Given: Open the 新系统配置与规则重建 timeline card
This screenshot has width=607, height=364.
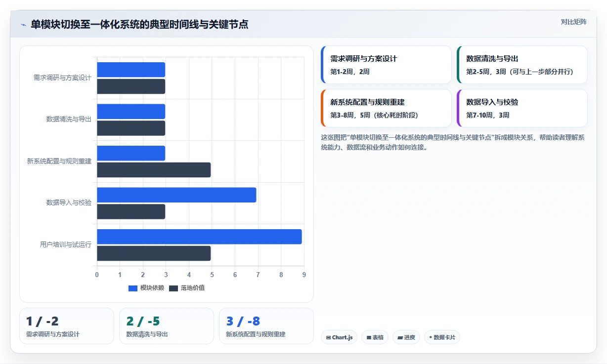Looking at the screenshot, I should tap(386, 108).
